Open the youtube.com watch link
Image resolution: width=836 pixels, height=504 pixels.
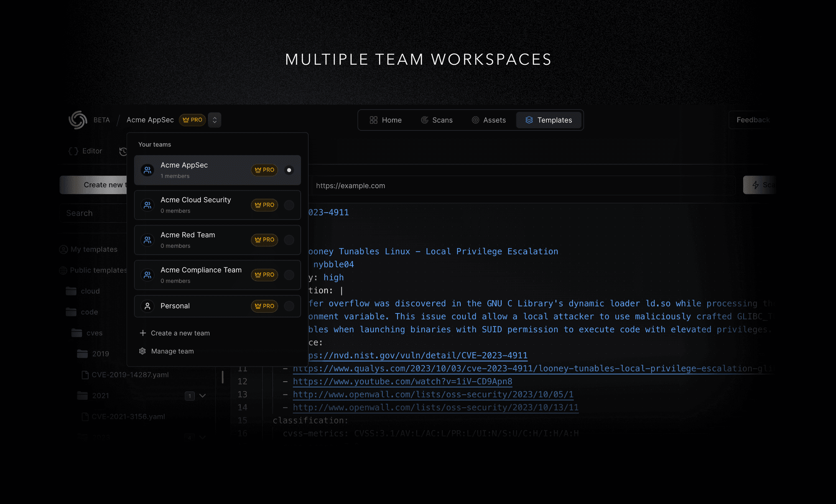click(403, 382)
